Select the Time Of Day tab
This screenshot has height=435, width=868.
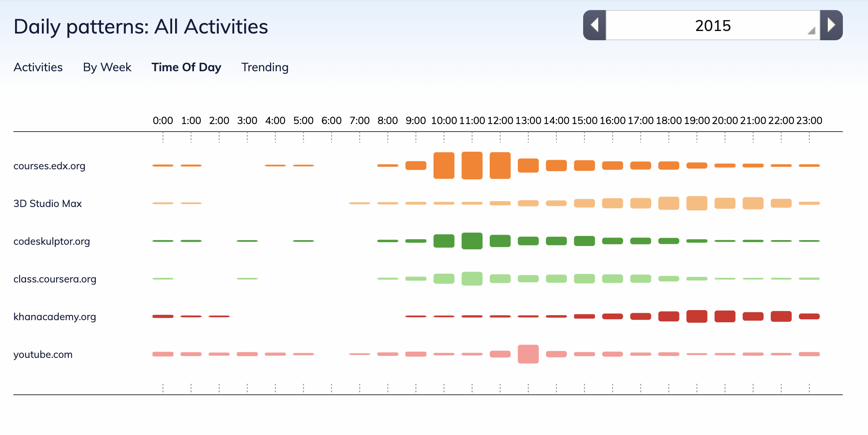186,67
